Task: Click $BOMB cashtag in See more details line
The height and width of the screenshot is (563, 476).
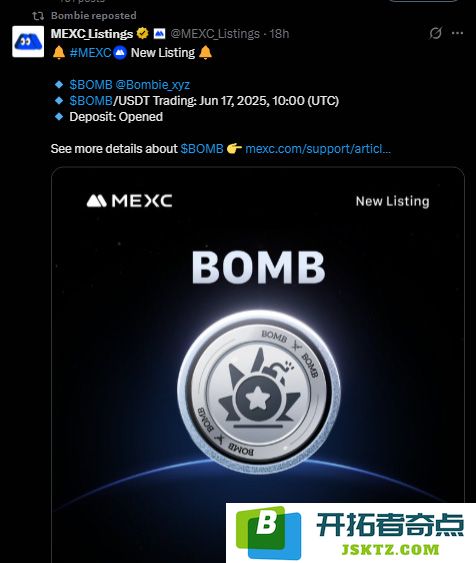Action: 202,149
